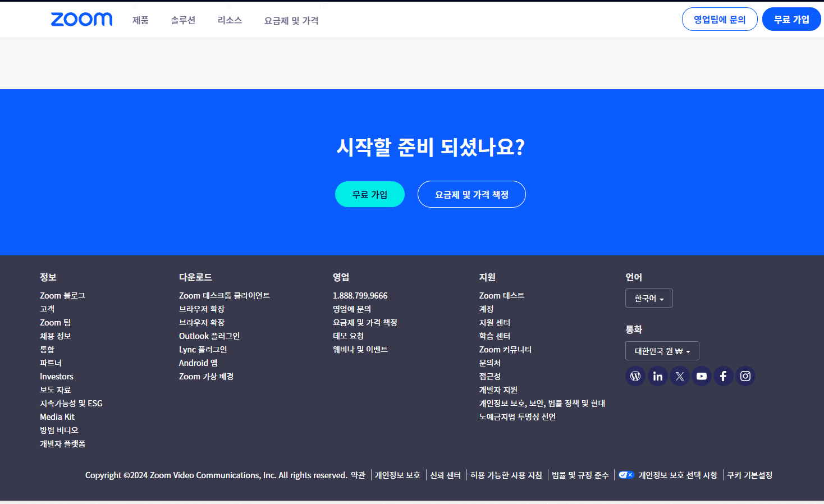Open the 대한민국 원 ₩ currency dropdown

click(x=662, y=351)
